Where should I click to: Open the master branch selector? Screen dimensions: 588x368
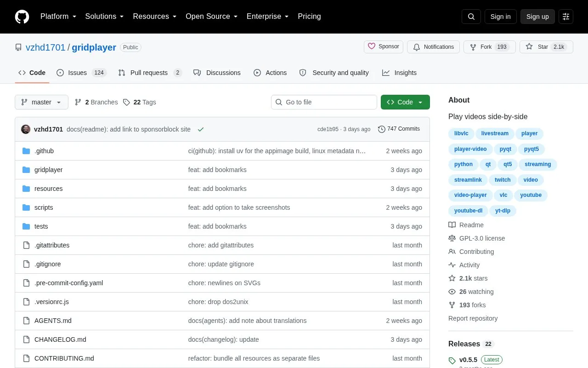coord(41,102)
